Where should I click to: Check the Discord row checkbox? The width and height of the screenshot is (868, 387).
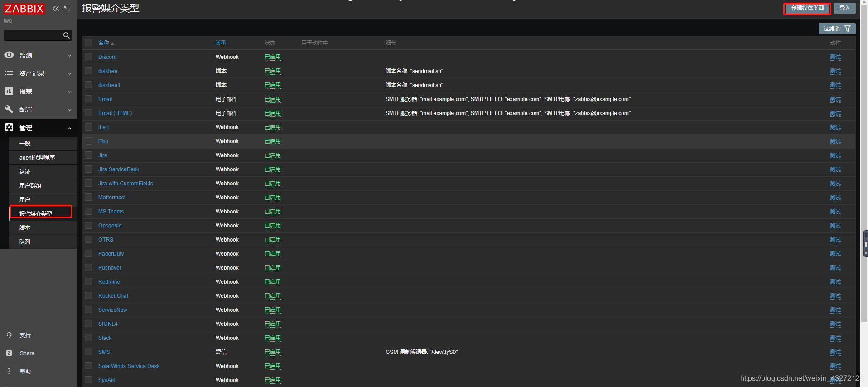(x=88, y=57)
